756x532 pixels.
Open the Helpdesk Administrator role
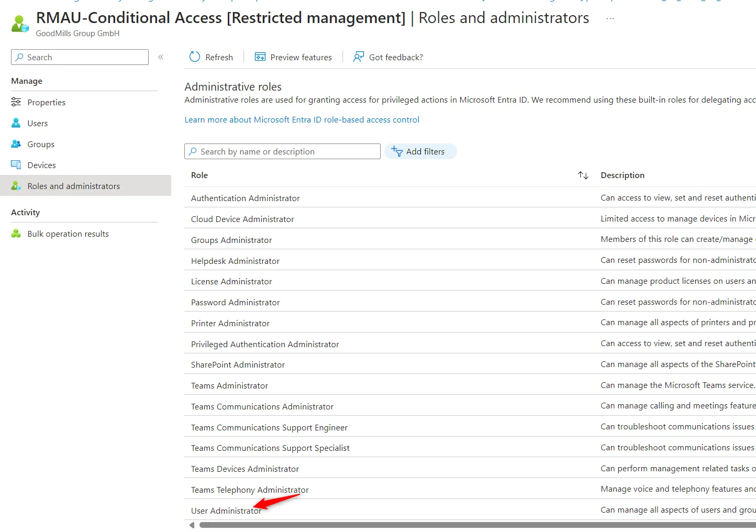(235, 261)
